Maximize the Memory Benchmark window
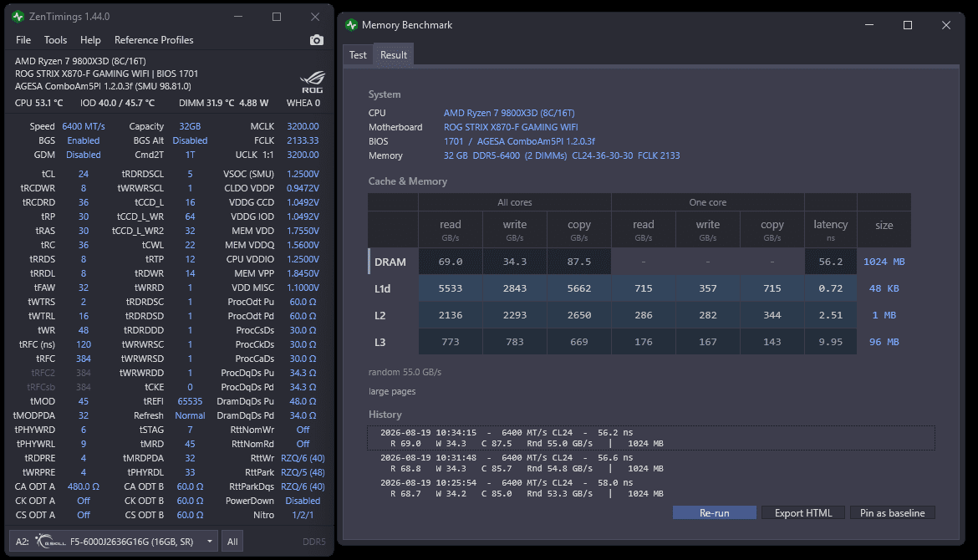This screenshot has height=560, width=978. [x=908, y=25]
